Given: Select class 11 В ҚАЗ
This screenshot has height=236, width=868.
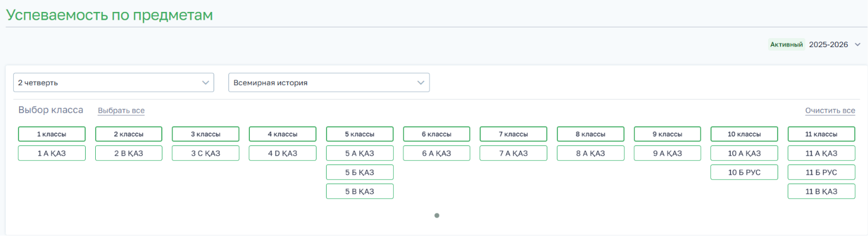Looking at the screenshot, I should (x=822, y=191).
